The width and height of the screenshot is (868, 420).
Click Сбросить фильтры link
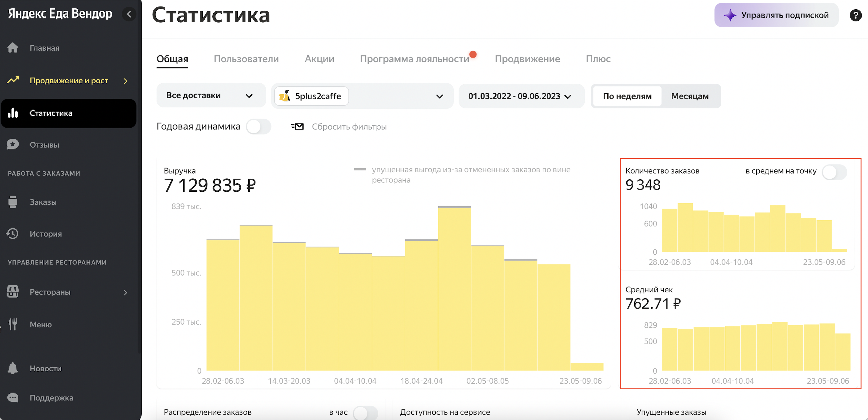tap(349, 127)
